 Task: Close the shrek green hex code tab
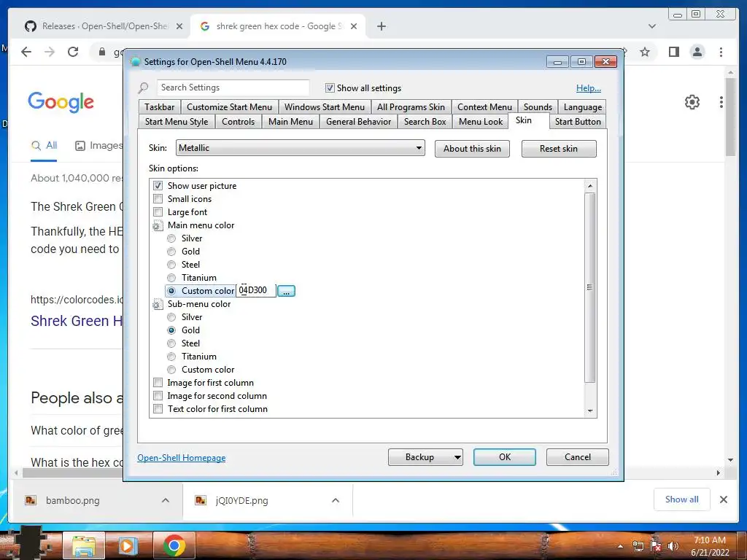coord(354,27)
